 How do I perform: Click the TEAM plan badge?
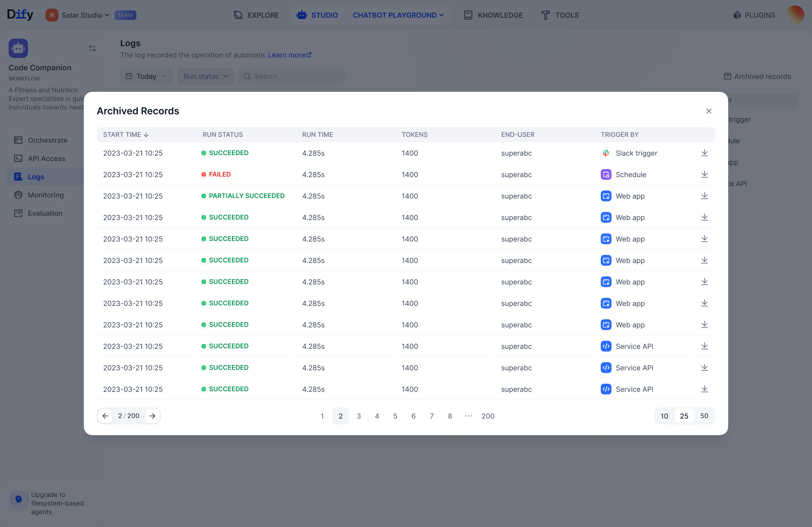coord(125,15)
